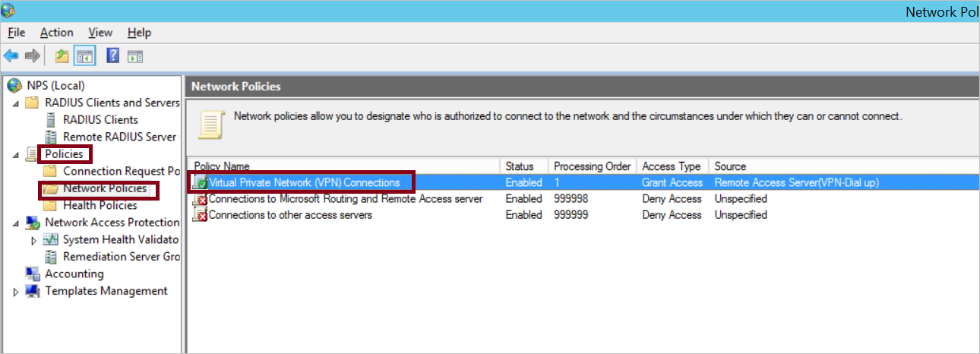
Task: Open the Action menu
Action: (57, 33)
